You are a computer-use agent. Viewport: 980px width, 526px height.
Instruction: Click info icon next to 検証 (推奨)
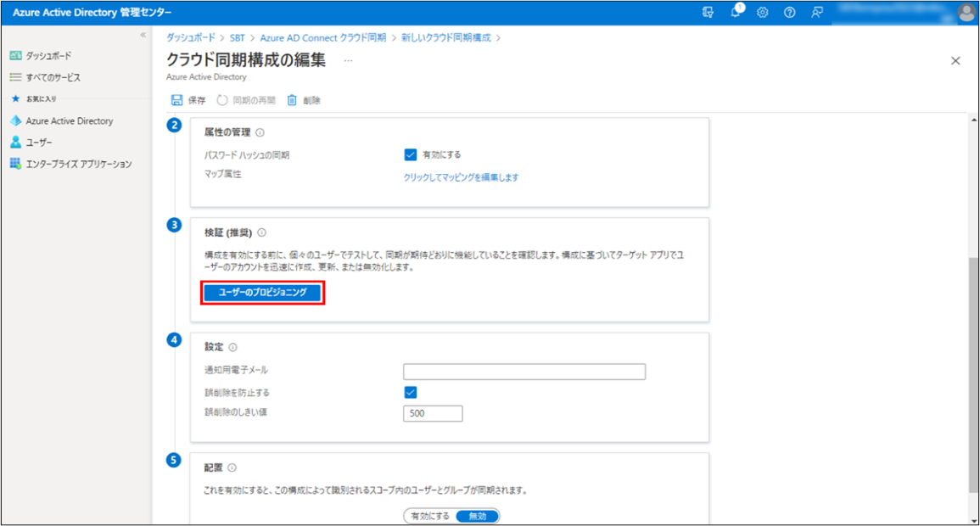[x=262, y=232]
